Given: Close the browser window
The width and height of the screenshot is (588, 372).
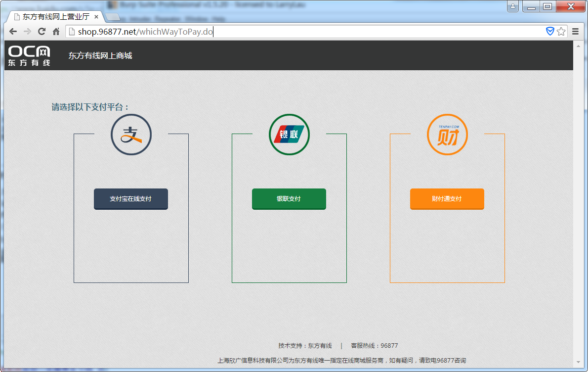Looking at the screenshot, I should [571, 6].
